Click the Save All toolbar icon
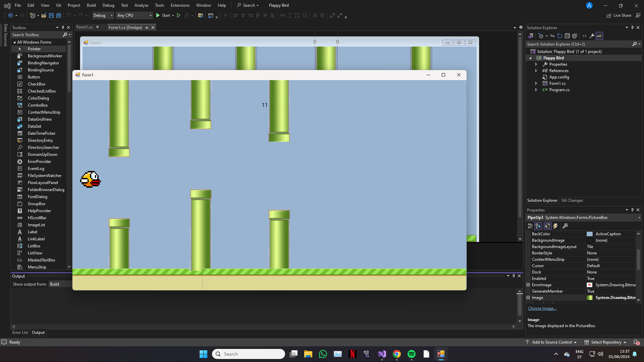The width and height of the screenshot is (644, 362). [x=59, y=15]
